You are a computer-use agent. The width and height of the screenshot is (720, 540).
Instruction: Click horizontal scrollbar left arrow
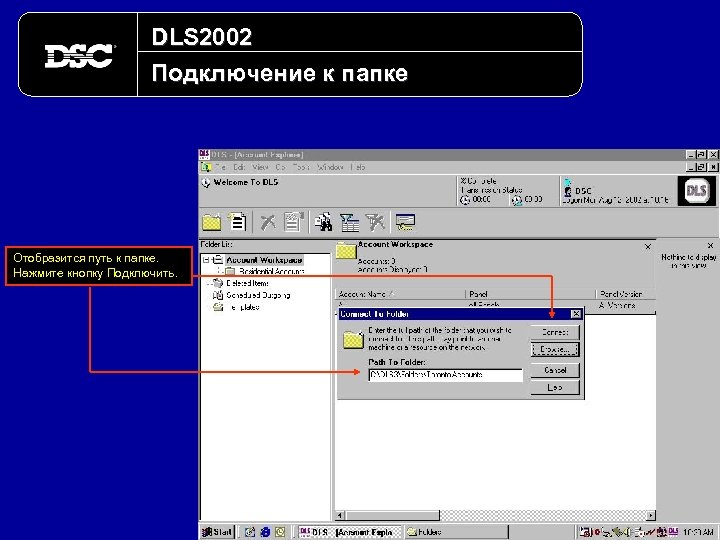tap(340, 515)
